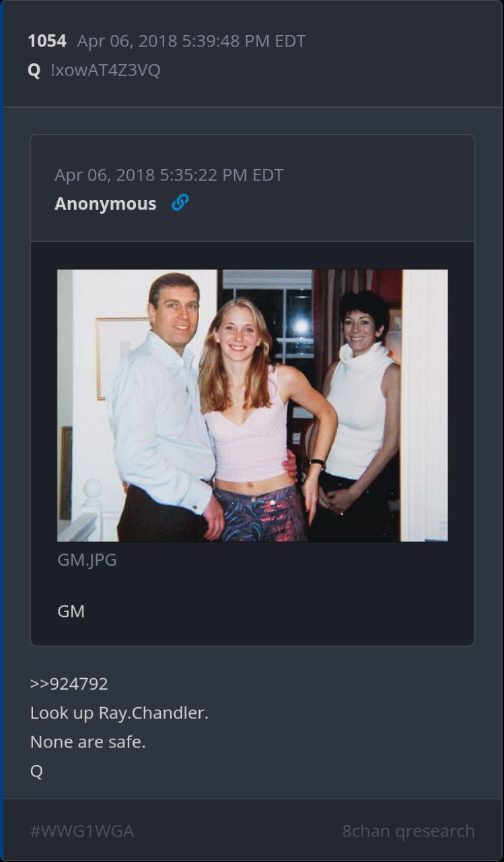Click the tripcode !xowAT4Z3VQ
Viewport: 504px width, 862px height.
coord(106,70)
